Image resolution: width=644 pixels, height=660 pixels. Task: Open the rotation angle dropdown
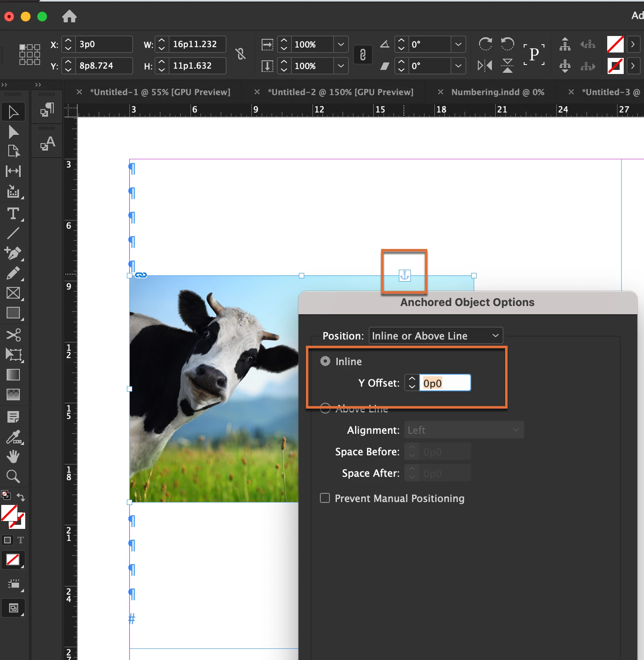tap(458, 44)
